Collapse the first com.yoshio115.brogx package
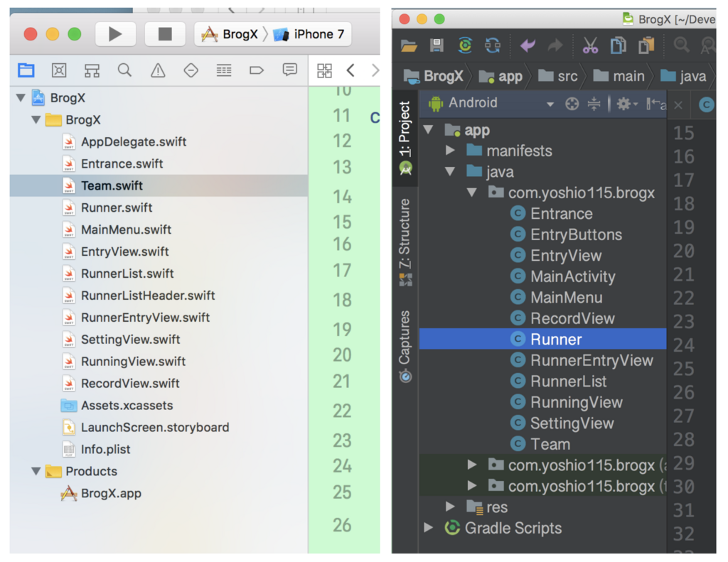Screen dimensions: 728x562 tap(472, 192)
